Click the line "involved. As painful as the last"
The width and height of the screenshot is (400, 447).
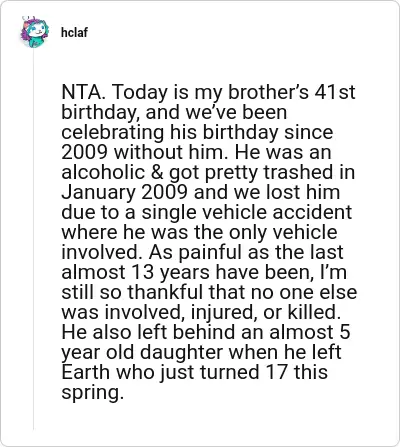point(202,252)
